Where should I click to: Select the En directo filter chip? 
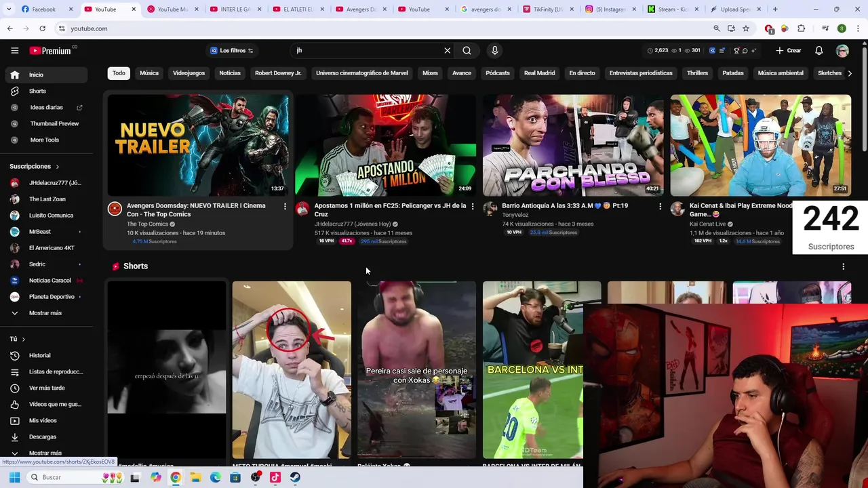(x=582, y=73)
